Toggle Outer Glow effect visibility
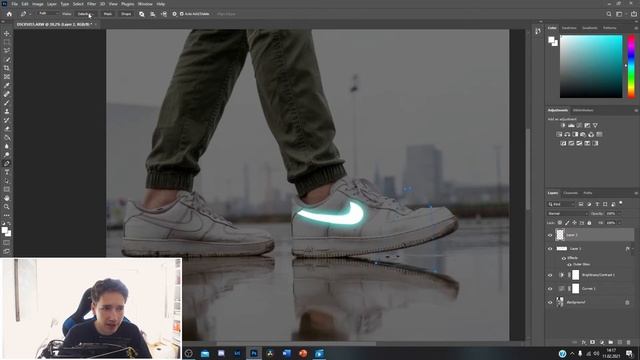 pos(569,264)
